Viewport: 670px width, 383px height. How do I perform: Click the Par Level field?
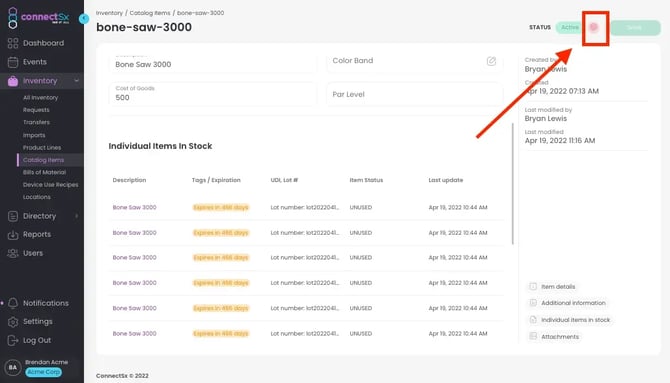click(x=414, y=94)
